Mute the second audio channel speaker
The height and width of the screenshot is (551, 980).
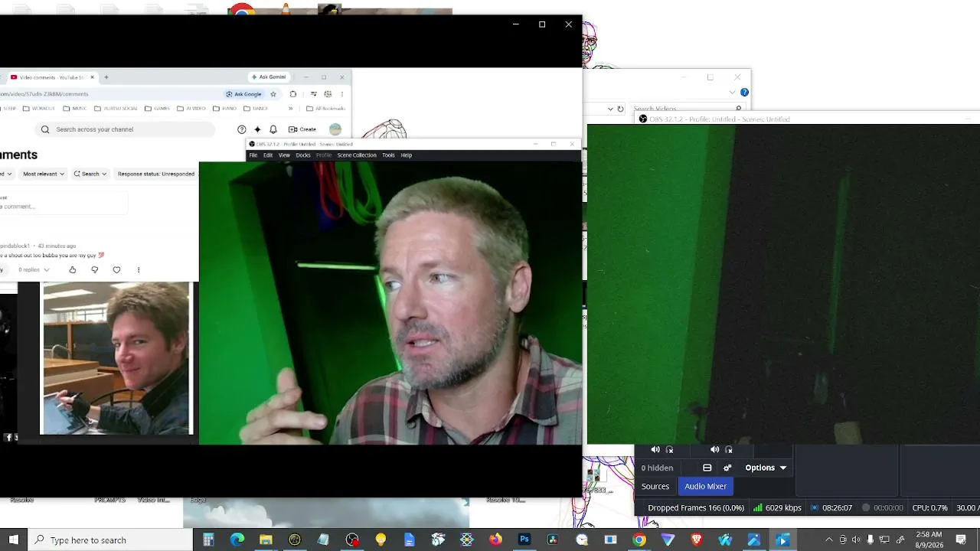click(x=715, y=450)
